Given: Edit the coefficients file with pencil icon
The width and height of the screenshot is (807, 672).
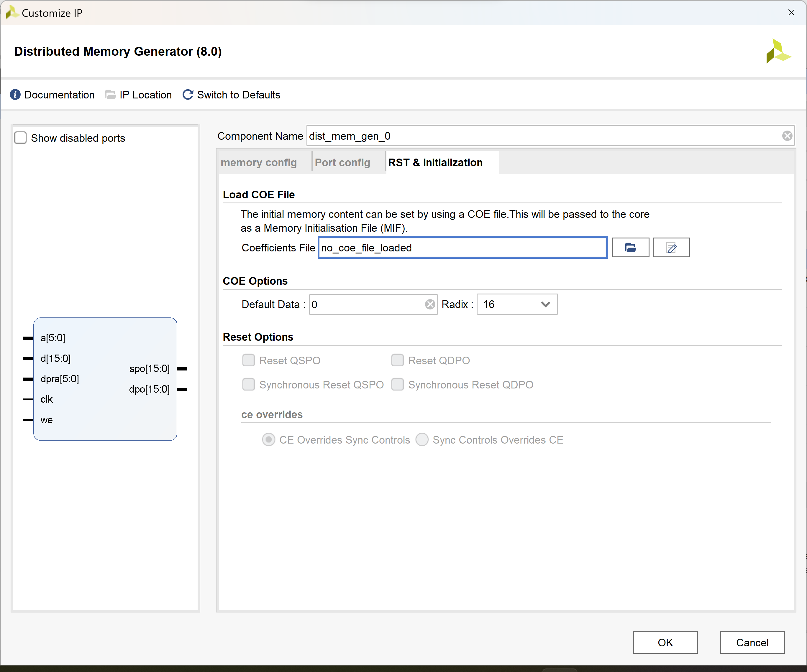Looking at the screenshot, I should point(671,248).
